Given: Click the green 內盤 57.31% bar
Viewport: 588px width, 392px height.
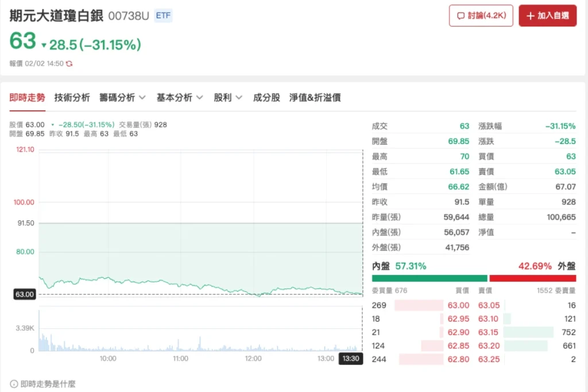Looking at the screenshot, I should [430, 278].
